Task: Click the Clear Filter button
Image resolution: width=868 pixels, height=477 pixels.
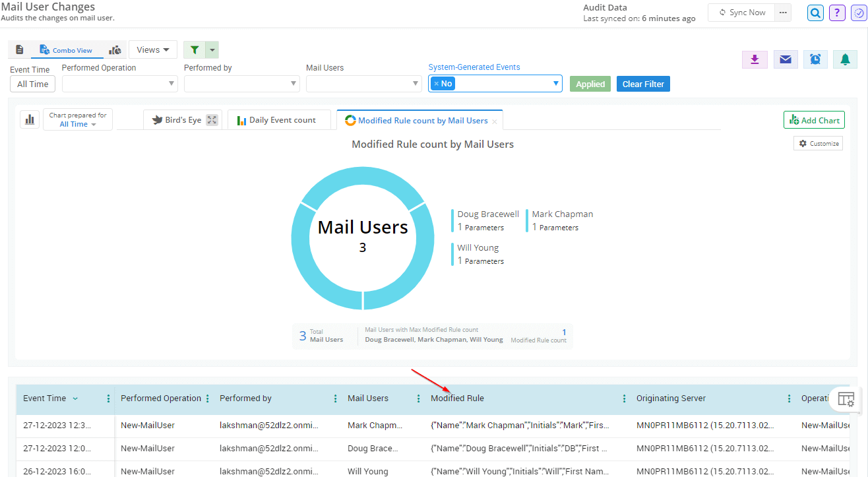Action: 643,83
